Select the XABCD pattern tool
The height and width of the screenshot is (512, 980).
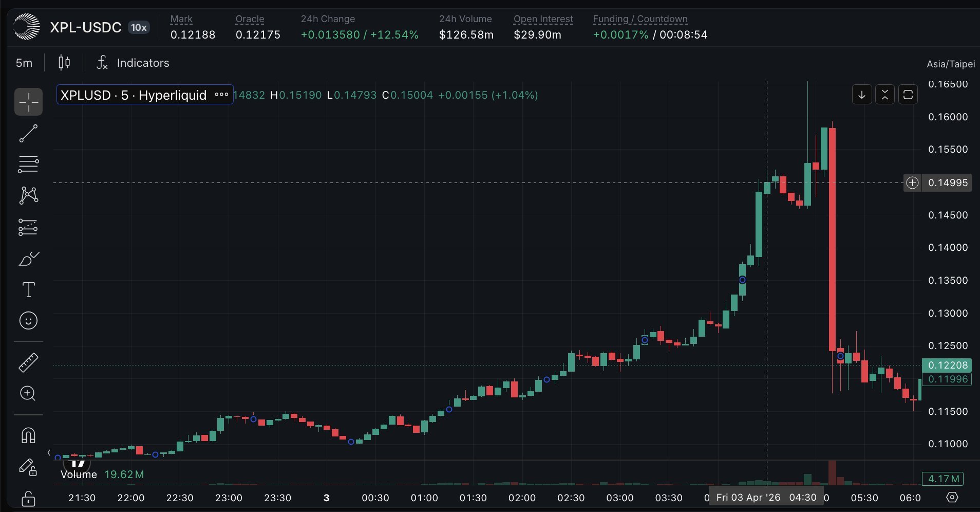coord(28,195)
